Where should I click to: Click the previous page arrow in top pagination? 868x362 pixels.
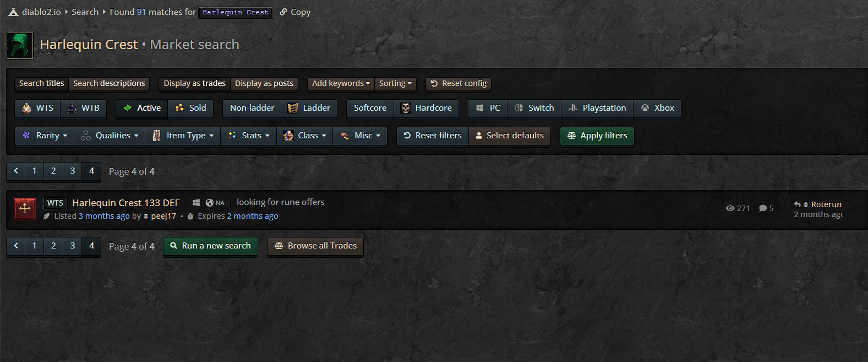click(x=16, y=171)
